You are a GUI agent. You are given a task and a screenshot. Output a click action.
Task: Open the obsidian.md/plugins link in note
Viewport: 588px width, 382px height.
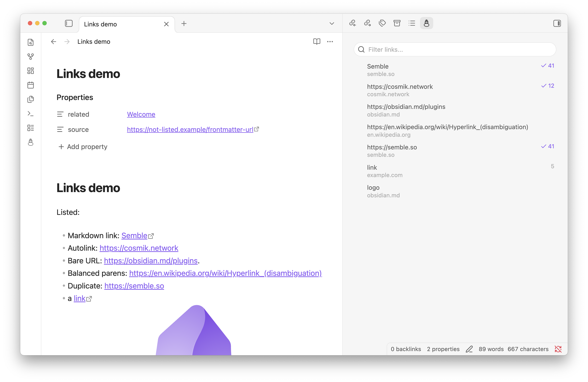151,261
